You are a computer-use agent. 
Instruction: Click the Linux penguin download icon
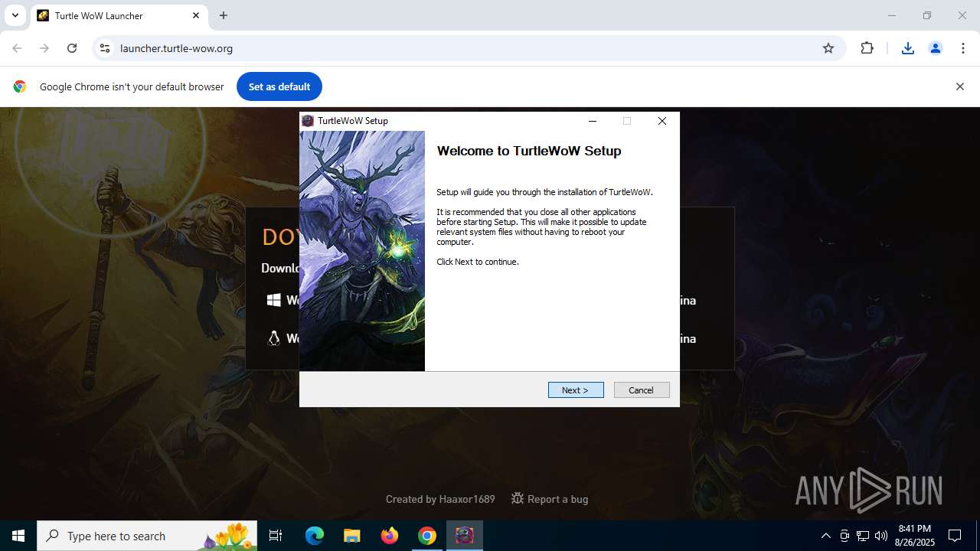273,338
